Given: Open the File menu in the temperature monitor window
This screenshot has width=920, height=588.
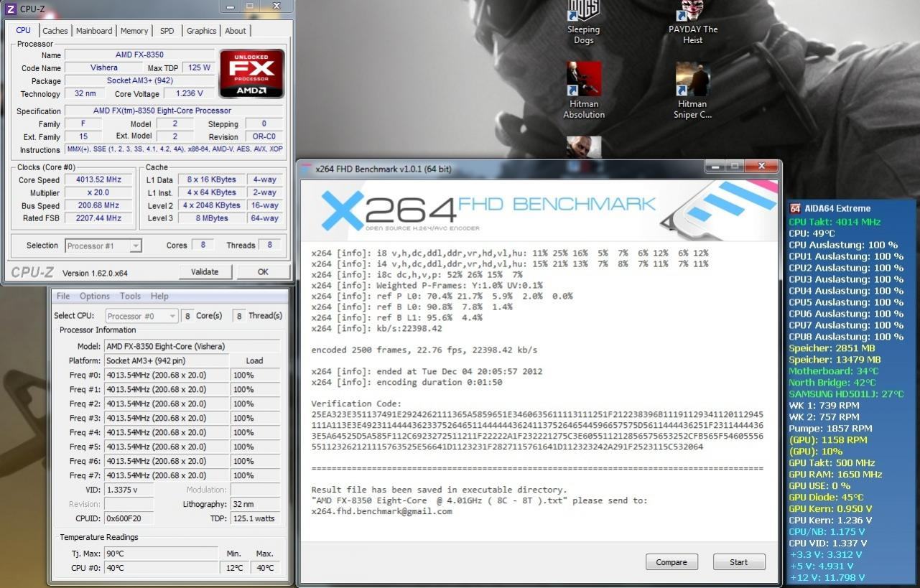Looking at the screenshot, I should pos(63,296).
